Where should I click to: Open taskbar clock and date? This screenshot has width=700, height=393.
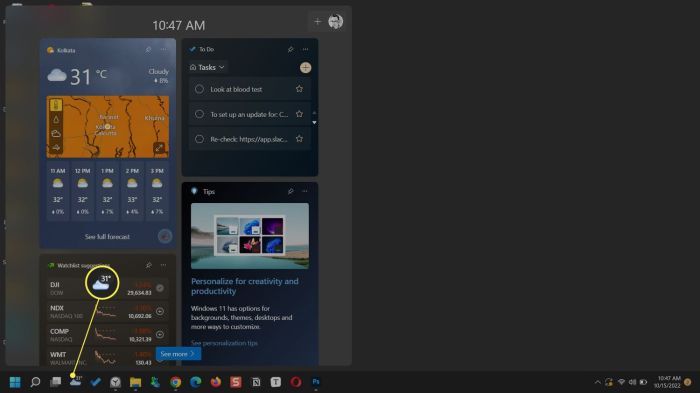[x=667, y=382]
